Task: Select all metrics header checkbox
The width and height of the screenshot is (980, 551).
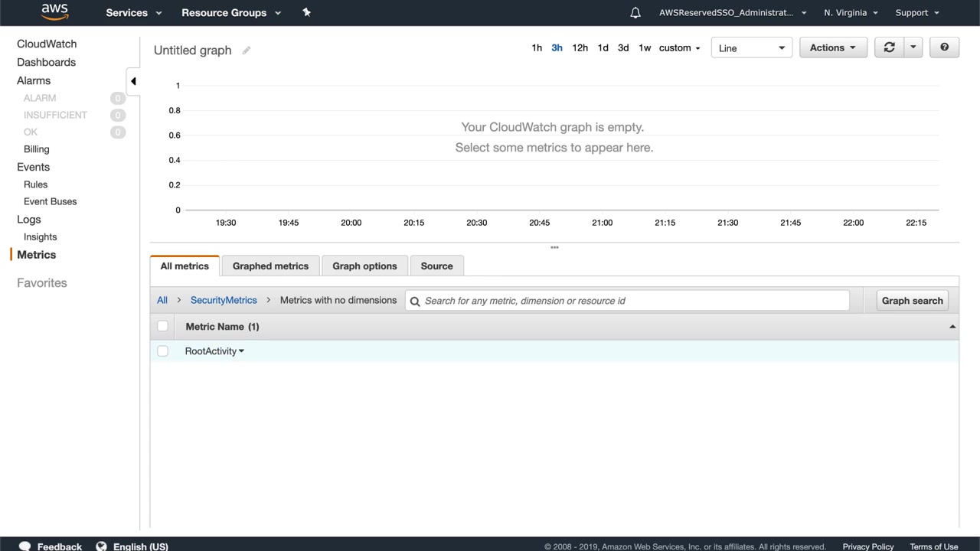Action: [x=162, y=326]
